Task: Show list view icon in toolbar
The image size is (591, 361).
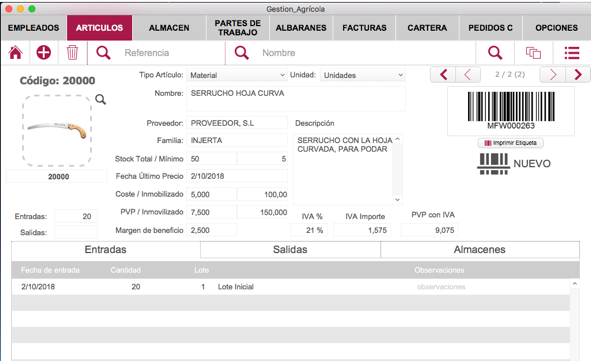Action: tap(572, 53)
